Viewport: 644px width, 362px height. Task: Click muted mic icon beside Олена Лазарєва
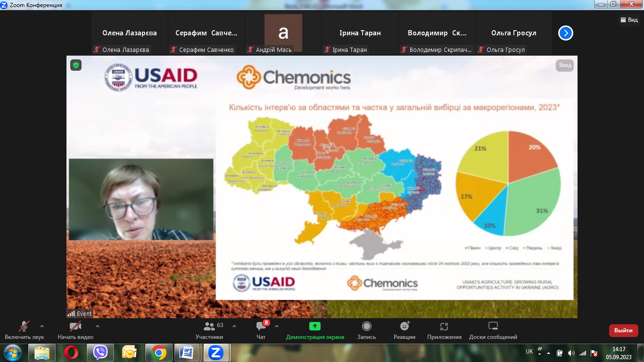point(97,49)
